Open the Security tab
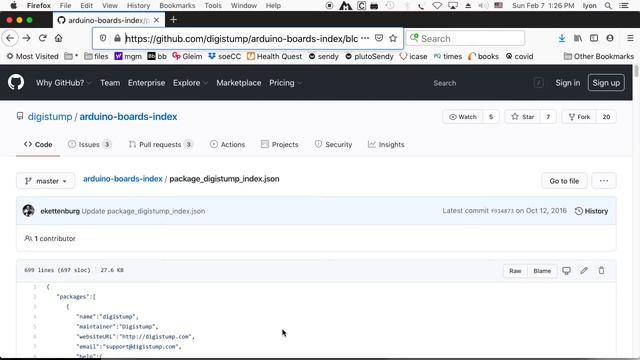The image size is (640, 360). (333, 144)
